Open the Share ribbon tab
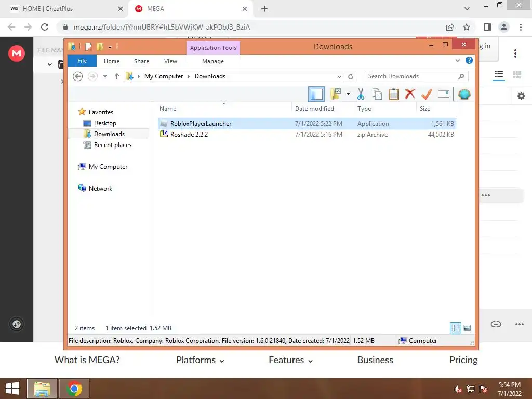 [x=141, y=61]
